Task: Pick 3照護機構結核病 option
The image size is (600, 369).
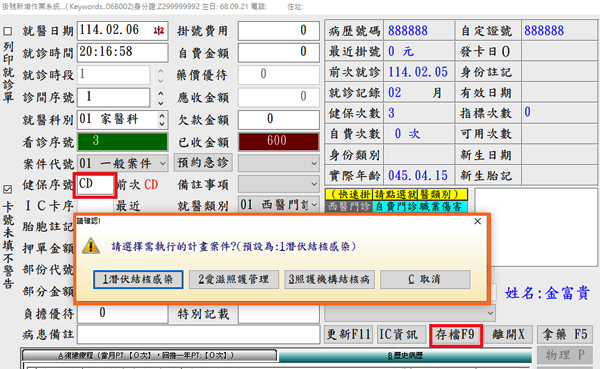Action: (329, 279)
